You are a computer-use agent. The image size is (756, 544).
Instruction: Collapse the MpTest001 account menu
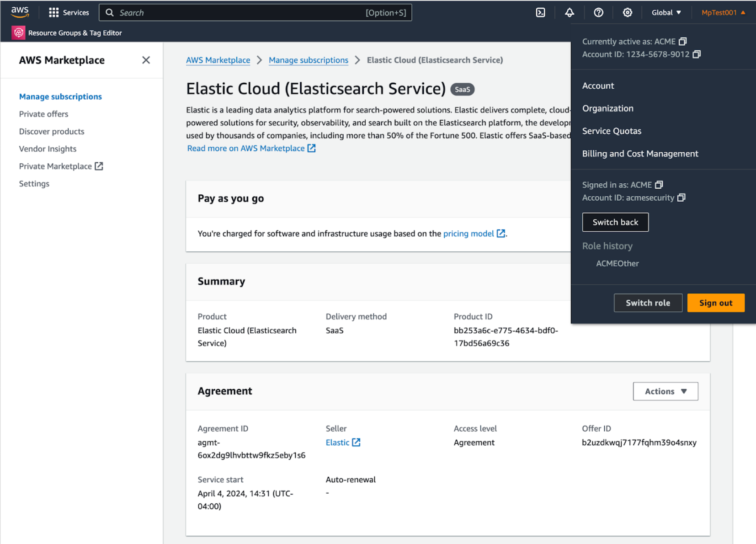[723, 13]
